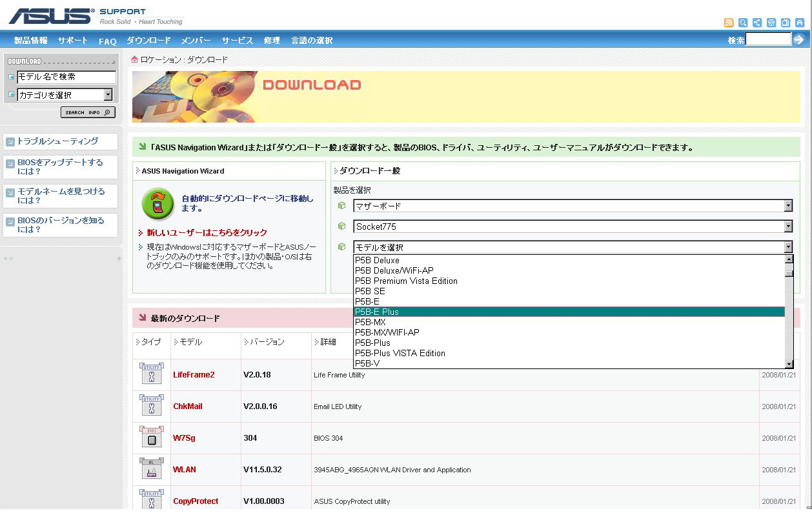Open the マザーボード product dropdown
The width and height of the screenshot is (812, 522).
click(573, 206)
